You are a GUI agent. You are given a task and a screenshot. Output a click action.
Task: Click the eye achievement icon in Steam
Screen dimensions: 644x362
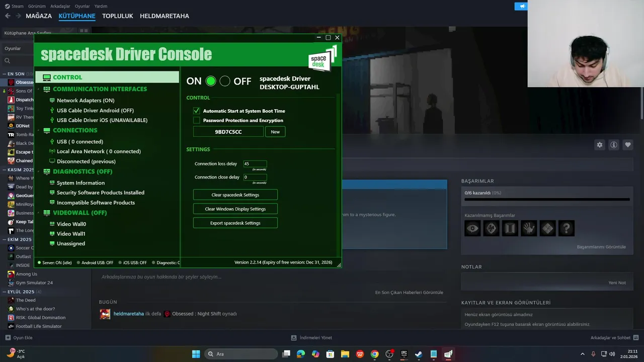pos(472,228)
